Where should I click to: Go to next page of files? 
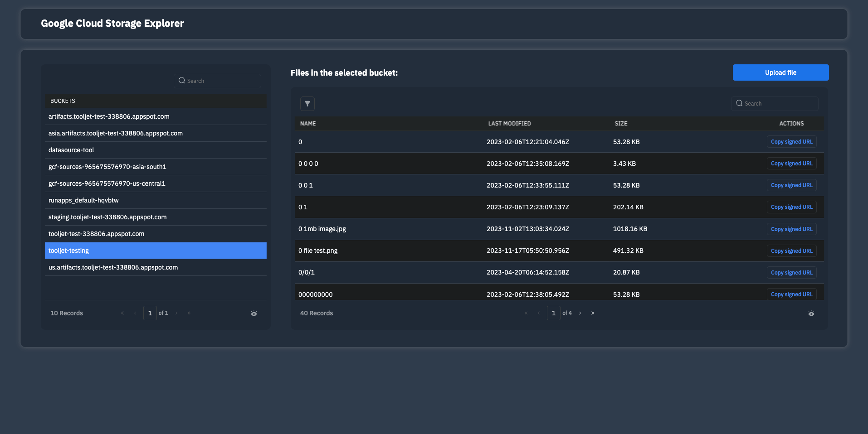[x=580, y=313]
